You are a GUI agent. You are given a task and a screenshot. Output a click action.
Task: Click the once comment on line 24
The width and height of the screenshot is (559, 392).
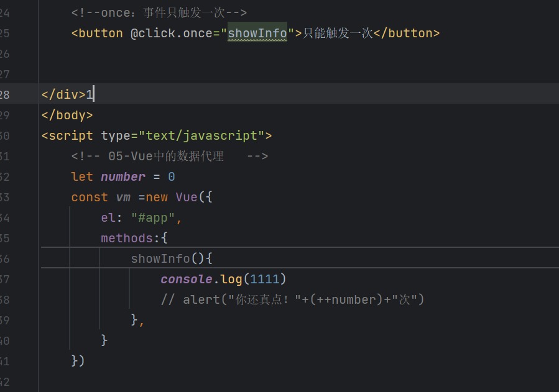pyautogui.click(x=159, y=13)
